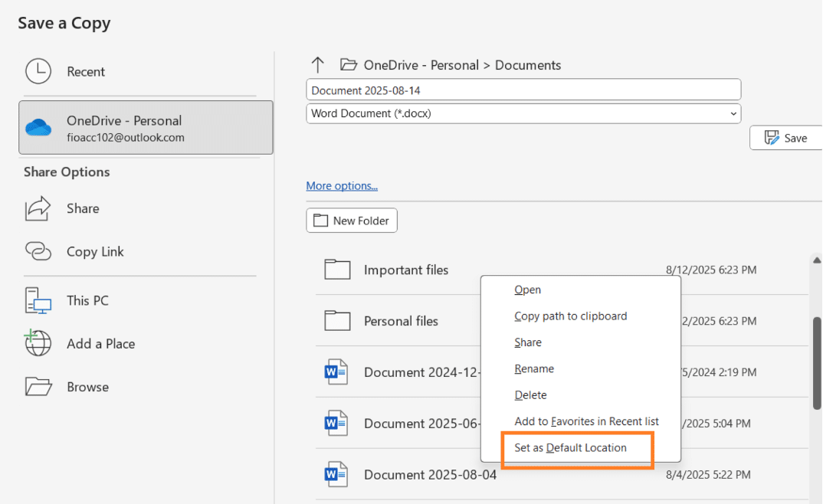Click the file list vertical scrollbar
Image resolution: width=823 pixels, height=504 pixels.
(817, 360)
